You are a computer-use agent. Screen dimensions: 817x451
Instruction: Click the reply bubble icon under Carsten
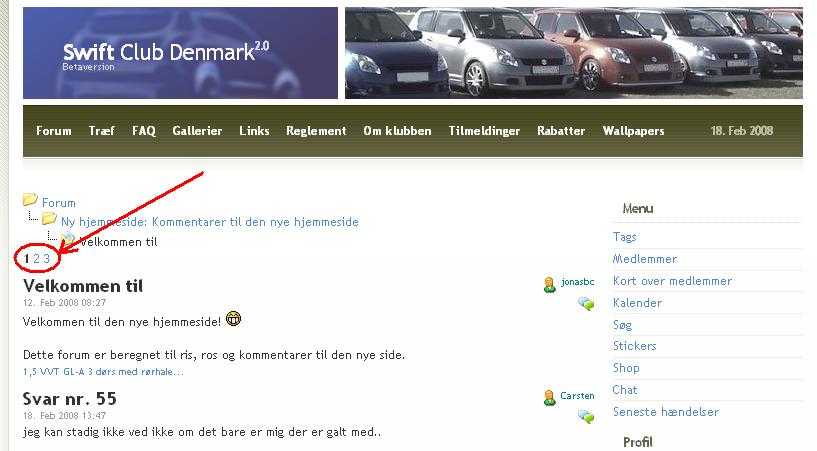tap(586, 416)
